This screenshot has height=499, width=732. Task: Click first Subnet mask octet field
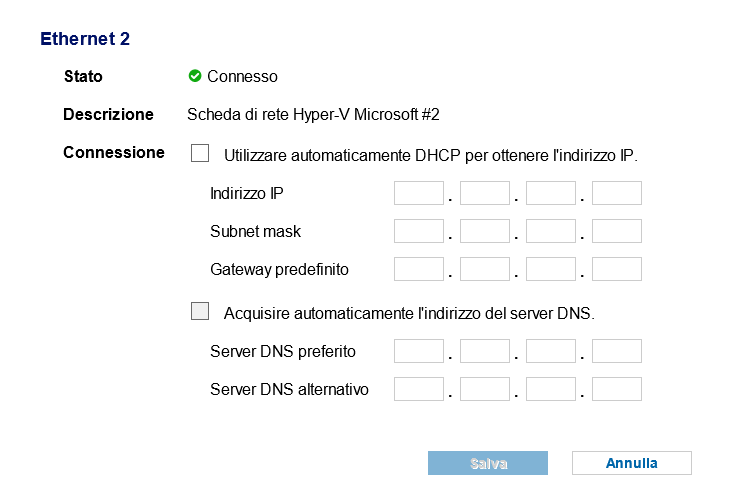tap(419, 231)
